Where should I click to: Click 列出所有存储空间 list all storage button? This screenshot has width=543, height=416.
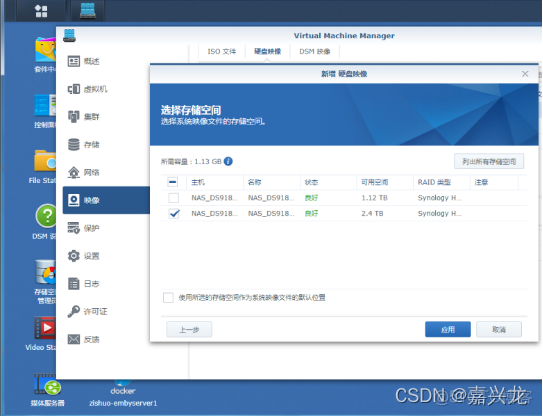point(489,161)
